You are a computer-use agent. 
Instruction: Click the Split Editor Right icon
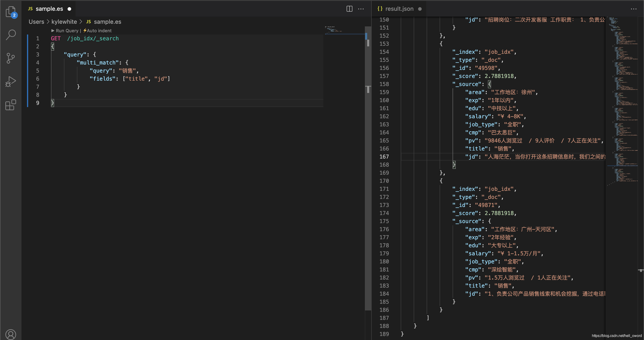coord(349,9)
